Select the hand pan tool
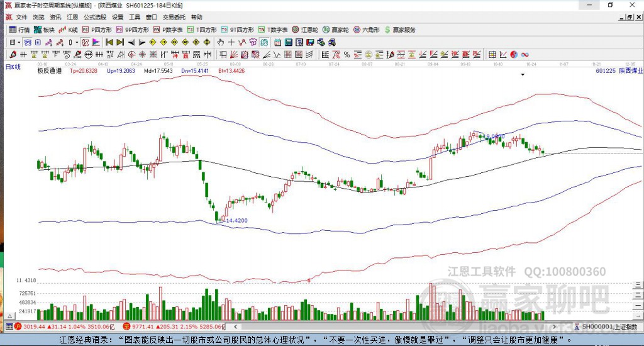Viewport: 644px width, 346px height. 221,42
